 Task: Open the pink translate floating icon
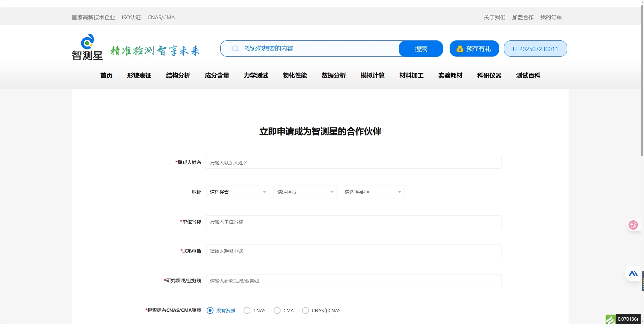click(633, 225)
